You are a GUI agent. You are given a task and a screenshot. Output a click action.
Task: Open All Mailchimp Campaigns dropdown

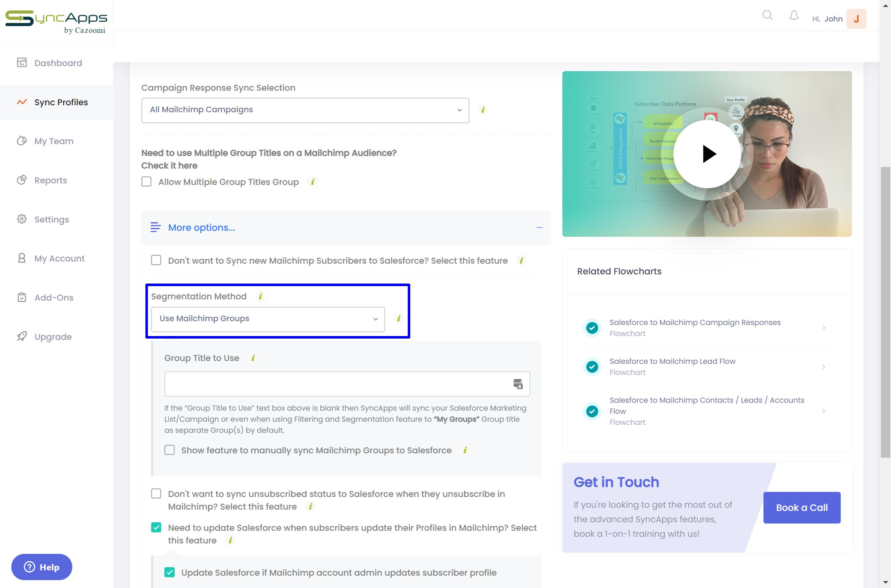305,110
